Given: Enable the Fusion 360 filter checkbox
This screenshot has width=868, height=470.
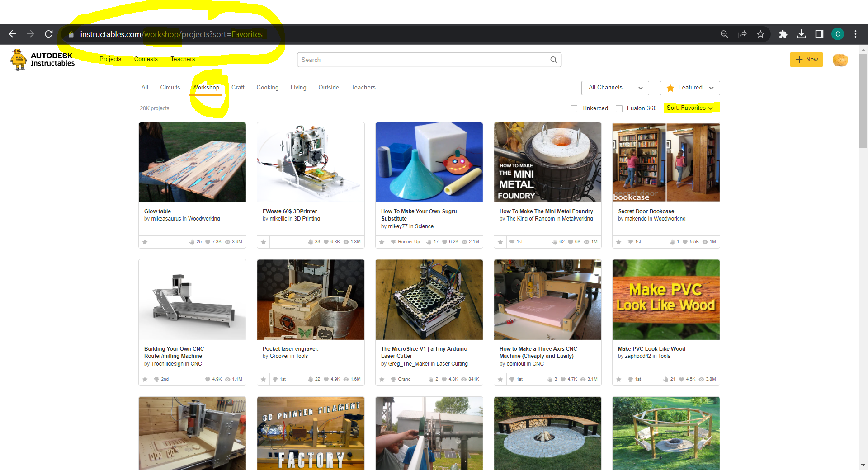Looking at the screenshot, I should coord(619,108).
